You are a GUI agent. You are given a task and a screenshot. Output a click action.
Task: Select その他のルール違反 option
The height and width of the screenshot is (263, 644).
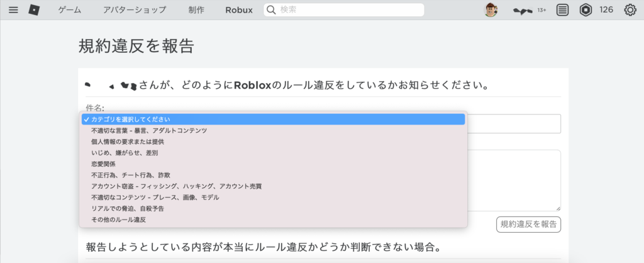pyautogui.click(x=273, y=220)
